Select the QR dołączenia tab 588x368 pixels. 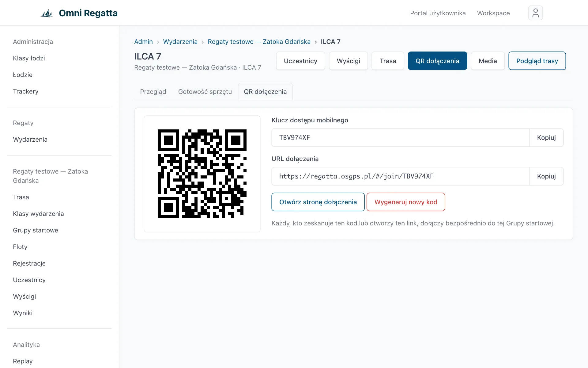pos(265,92)
